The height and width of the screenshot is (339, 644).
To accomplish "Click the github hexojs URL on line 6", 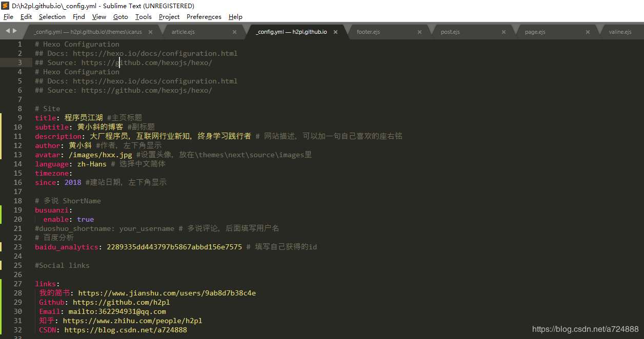I will (x=147, y=90).
